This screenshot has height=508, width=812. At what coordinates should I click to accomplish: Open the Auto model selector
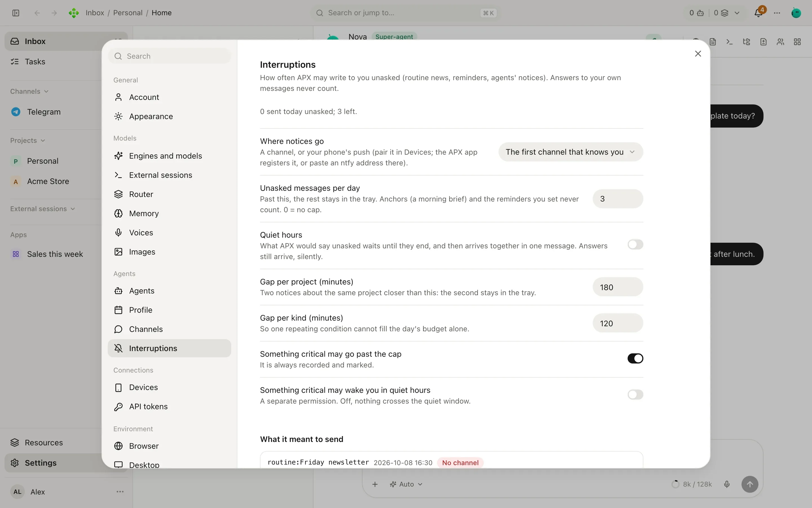(406, 484)
